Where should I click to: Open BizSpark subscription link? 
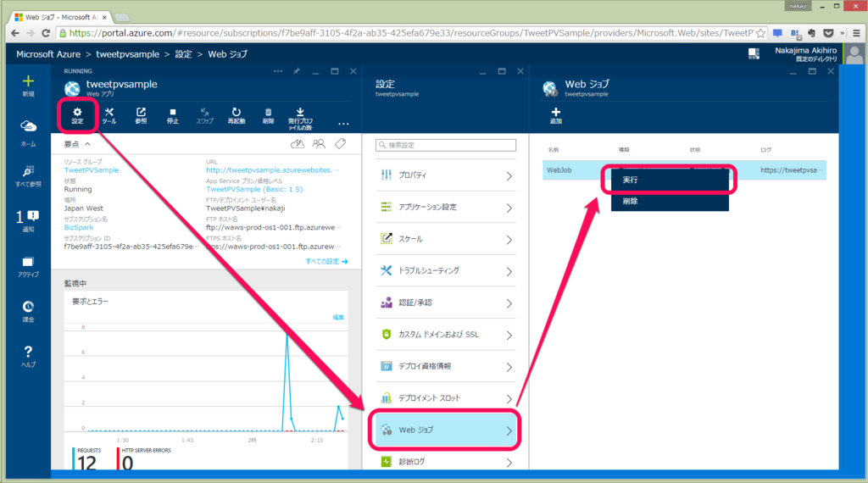pos(79,227)
